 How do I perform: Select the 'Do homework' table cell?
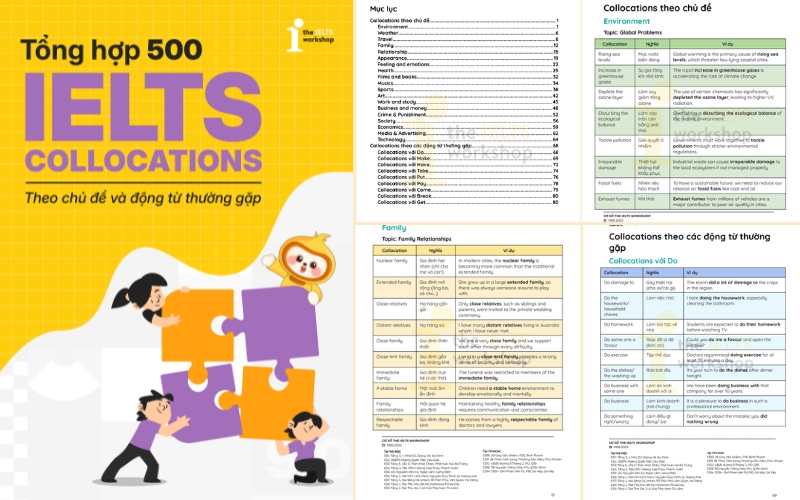[x=621, y=327]
